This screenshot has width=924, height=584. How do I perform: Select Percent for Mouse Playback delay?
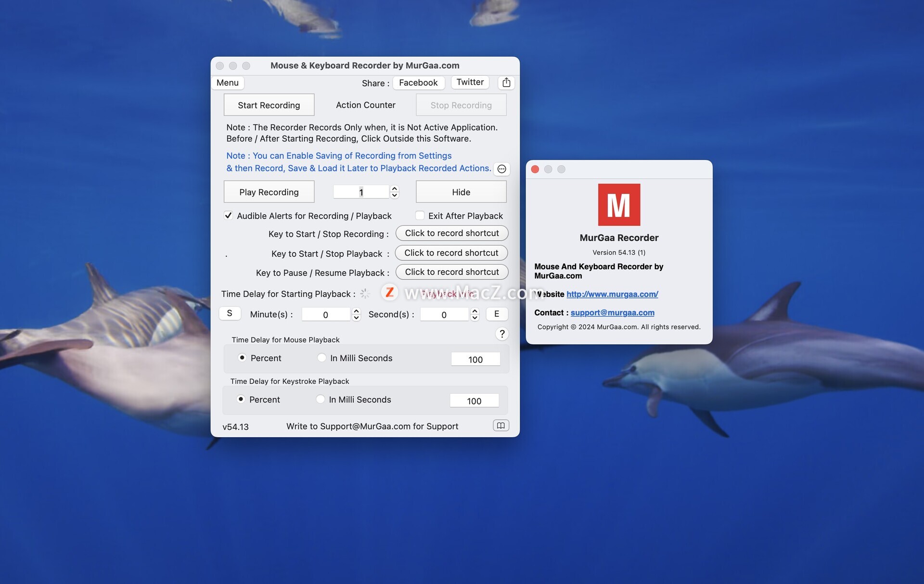point(243,358)
